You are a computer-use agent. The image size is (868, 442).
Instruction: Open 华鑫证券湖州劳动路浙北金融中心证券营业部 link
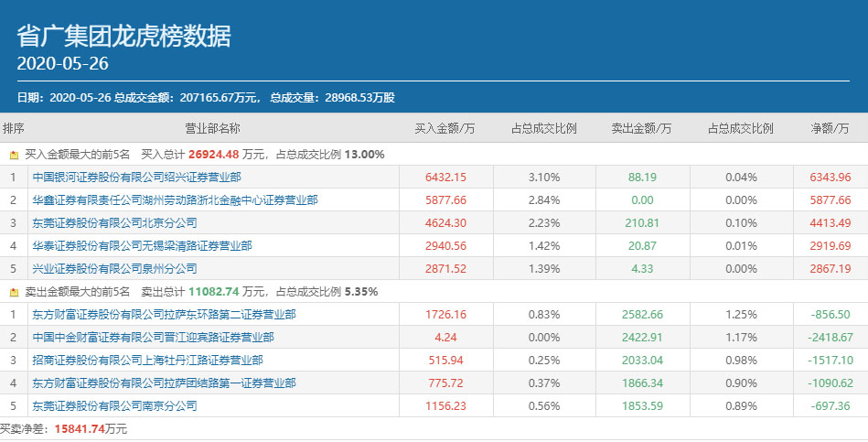(175, 199)
